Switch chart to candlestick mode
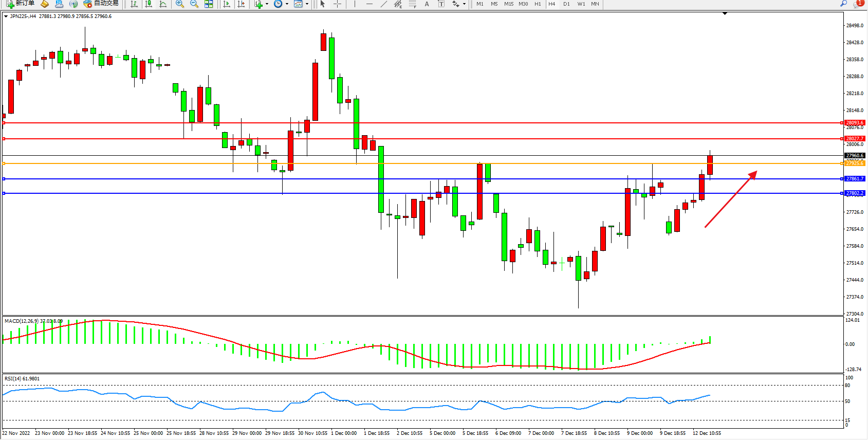 click(149, 4)
